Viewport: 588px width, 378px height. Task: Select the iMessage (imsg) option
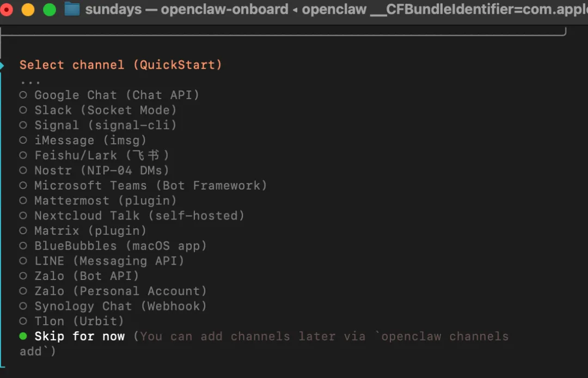click(90, 141)
